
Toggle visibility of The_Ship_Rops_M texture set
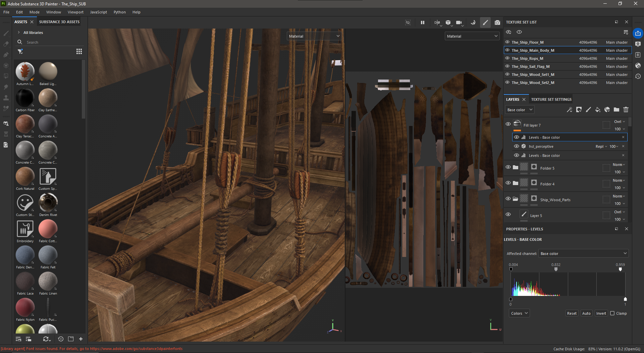[x=507, y=58]
